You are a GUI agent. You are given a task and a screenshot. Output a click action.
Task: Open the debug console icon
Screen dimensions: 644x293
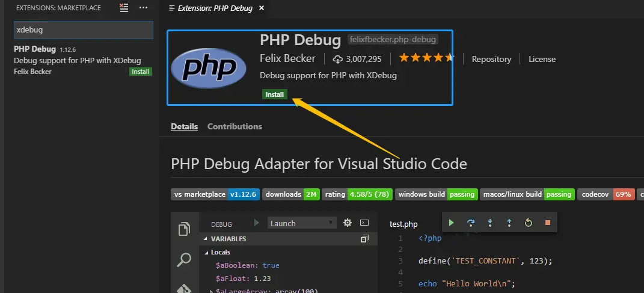tap(364, 223)
